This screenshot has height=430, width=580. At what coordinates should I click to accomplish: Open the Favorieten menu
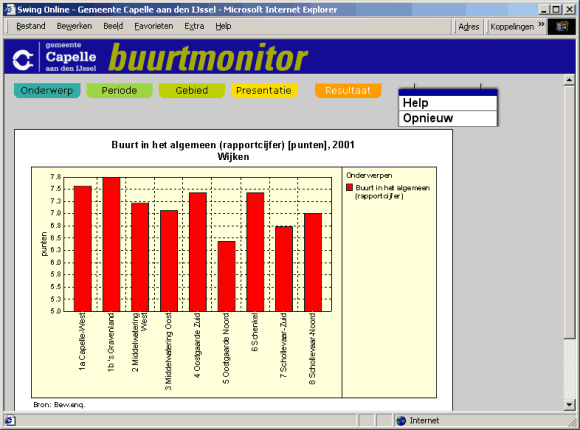click(154, 26)
